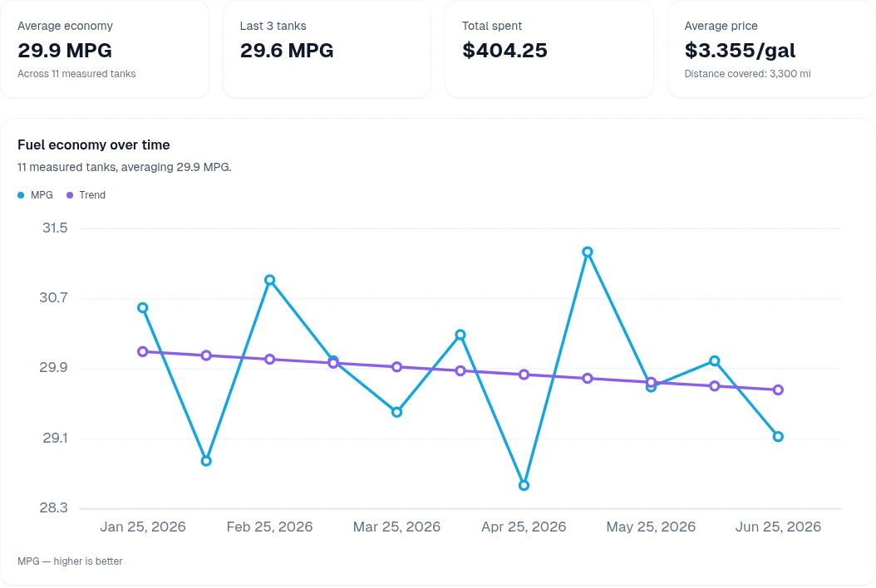
Task: Select the purple Trend point above Feb 25, 2026
Action: tap(270, 359)
